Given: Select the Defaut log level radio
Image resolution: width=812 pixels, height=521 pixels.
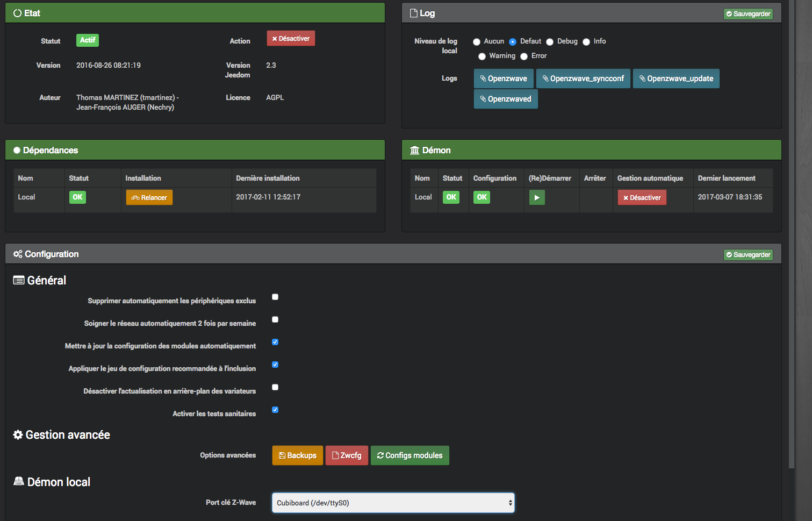Looking at the screenshot, I should click(x=513, y=42).
